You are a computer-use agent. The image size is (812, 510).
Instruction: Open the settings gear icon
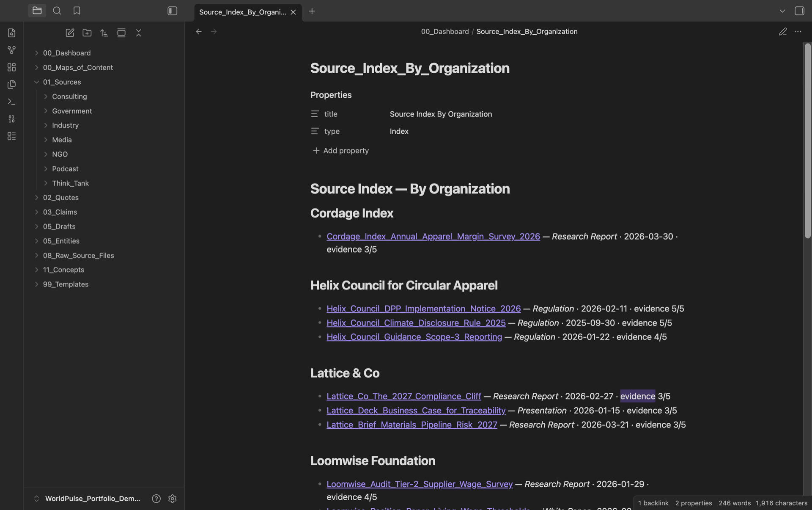coord(172,499)
